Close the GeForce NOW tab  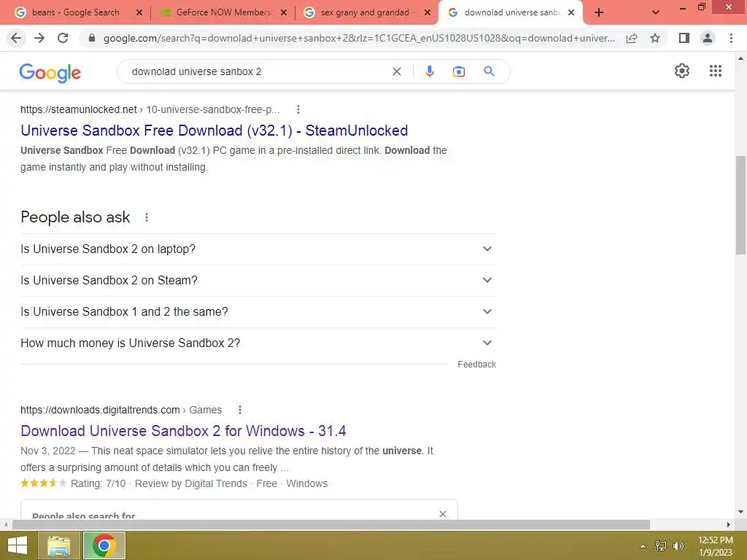[x=284, y=13]
